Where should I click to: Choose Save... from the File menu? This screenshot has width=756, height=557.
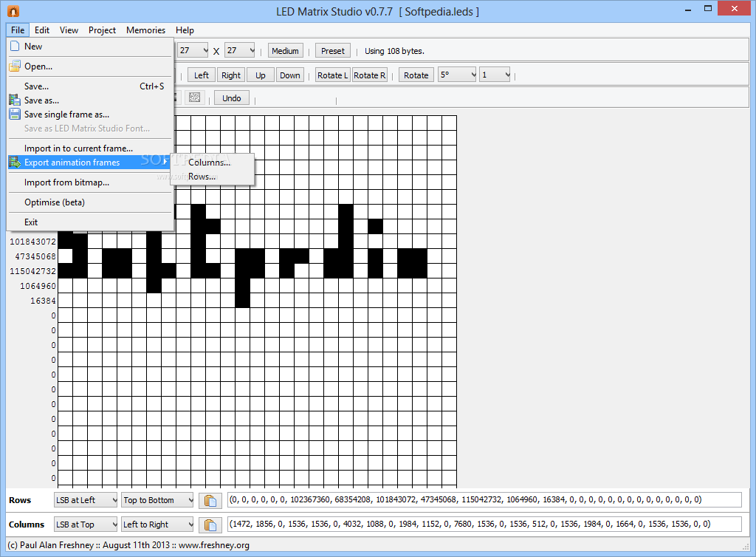click(x=90, y=86)
